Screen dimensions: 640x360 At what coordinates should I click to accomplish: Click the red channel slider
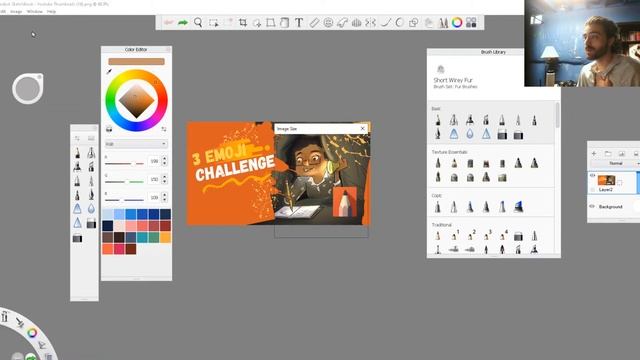coord(124,163)
